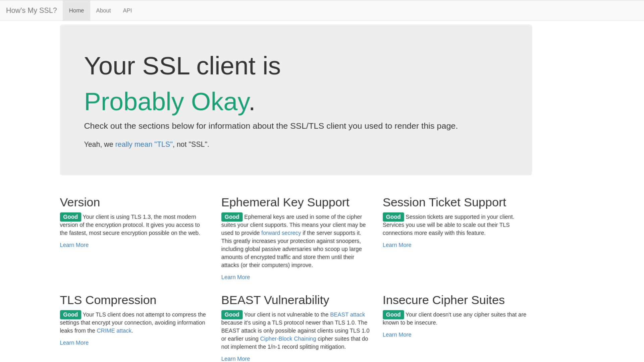644x362 pixels.
Task: Click the green "Probably Okay" rating text
Action: (x=167, y=102)
